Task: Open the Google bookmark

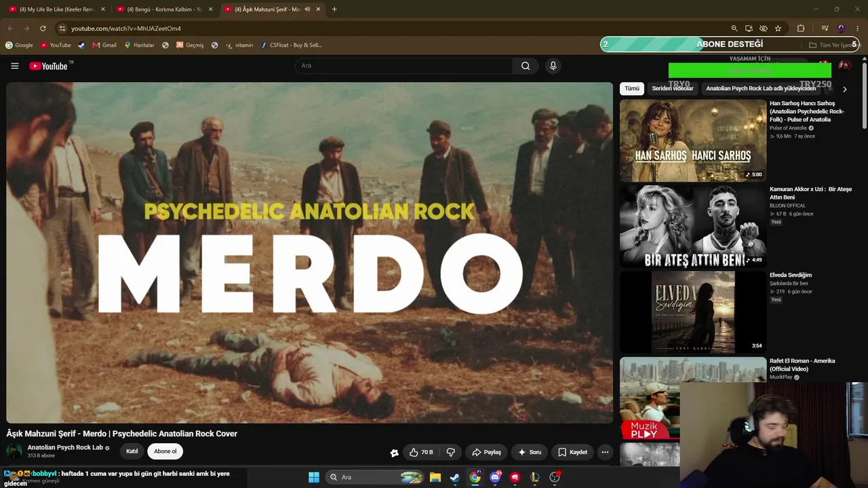Action: tap(19, 45)
